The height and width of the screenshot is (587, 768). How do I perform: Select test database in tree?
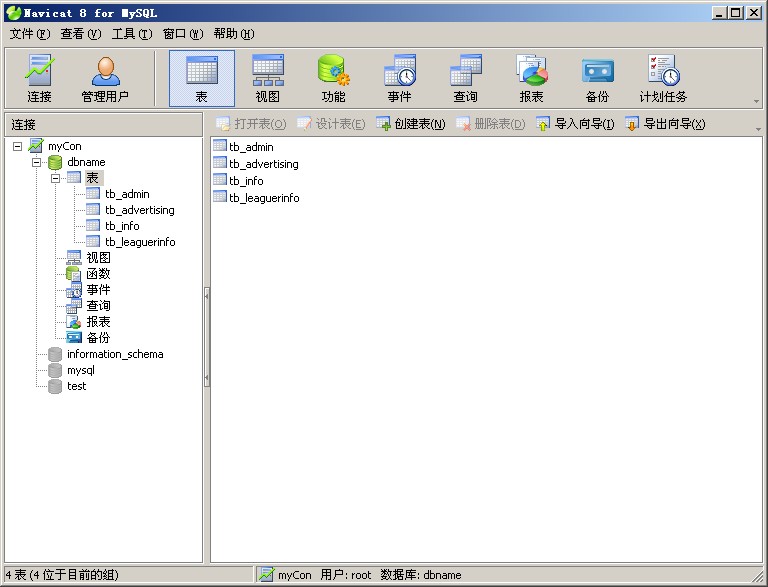(76, 386)
